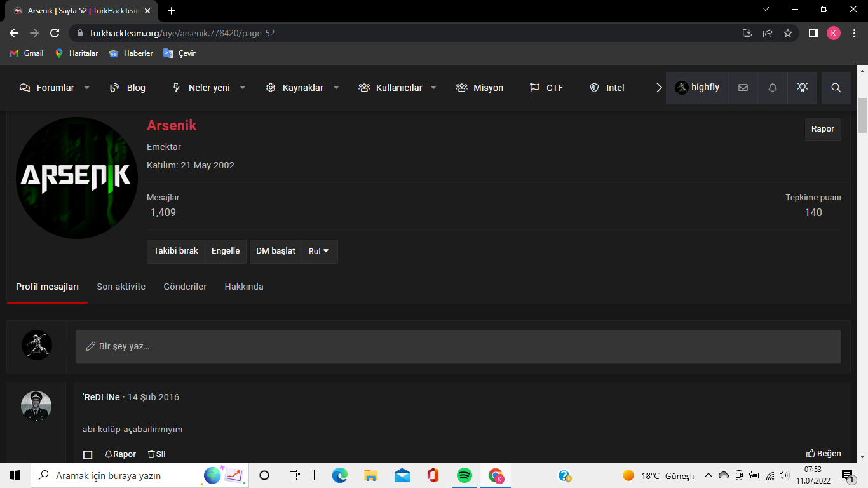Show hidden system tray icons
Screen dimensions: 868x488
tap(709, 475)
